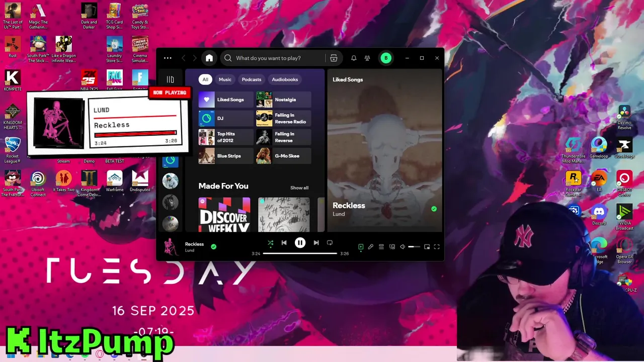Select the Audiobooks filter chip
This screenshot has height=362, width=644.
click(x=285, y=79)
